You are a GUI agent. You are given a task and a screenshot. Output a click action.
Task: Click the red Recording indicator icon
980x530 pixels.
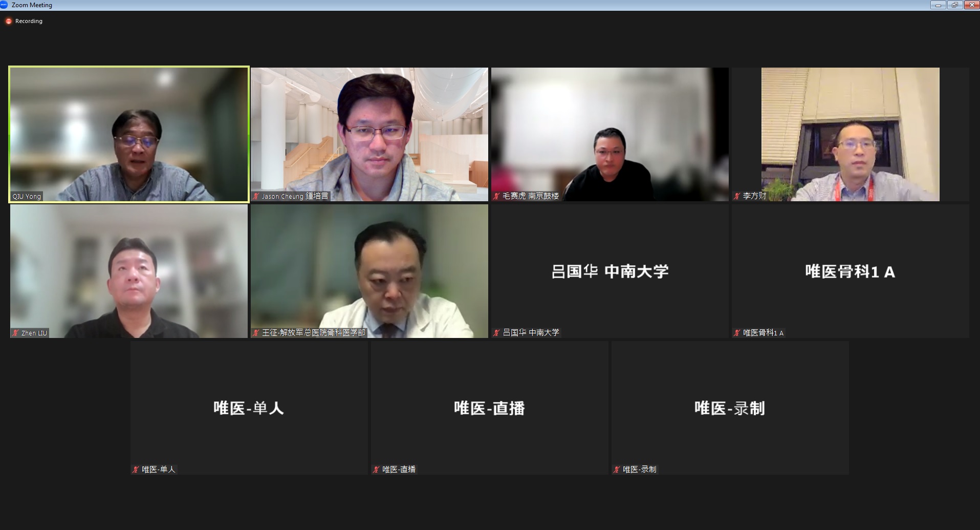[8, 21]
